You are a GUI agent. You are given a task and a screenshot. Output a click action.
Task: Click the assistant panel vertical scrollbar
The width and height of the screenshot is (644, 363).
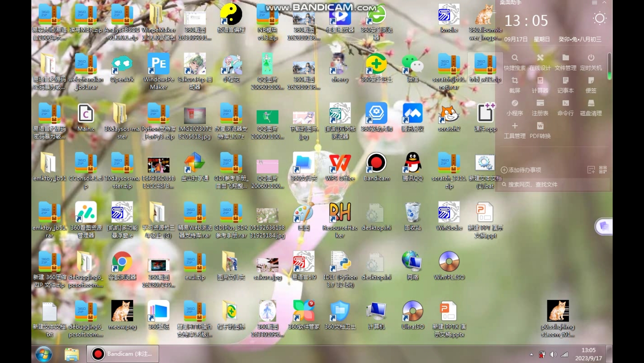(610, 67)
